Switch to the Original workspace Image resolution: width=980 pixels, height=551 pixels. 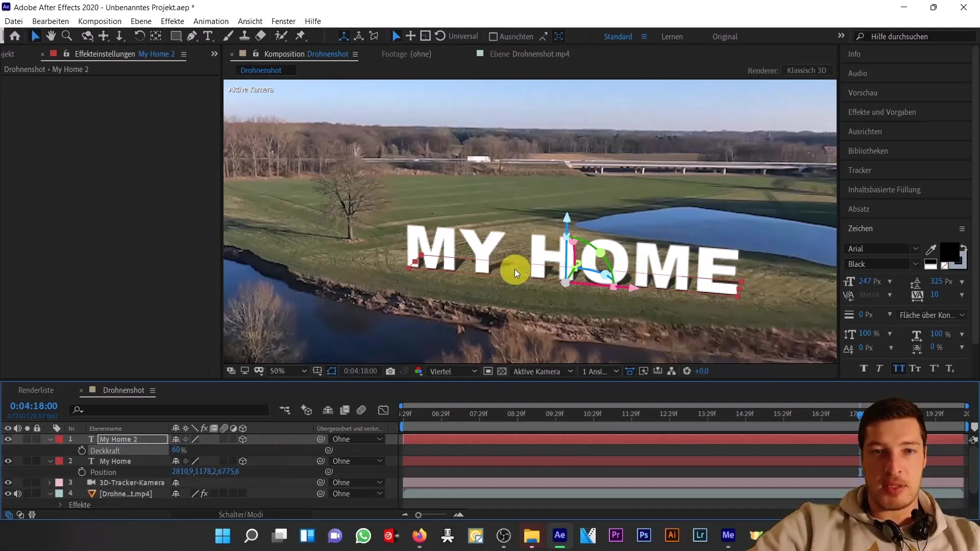pos(724,37)
